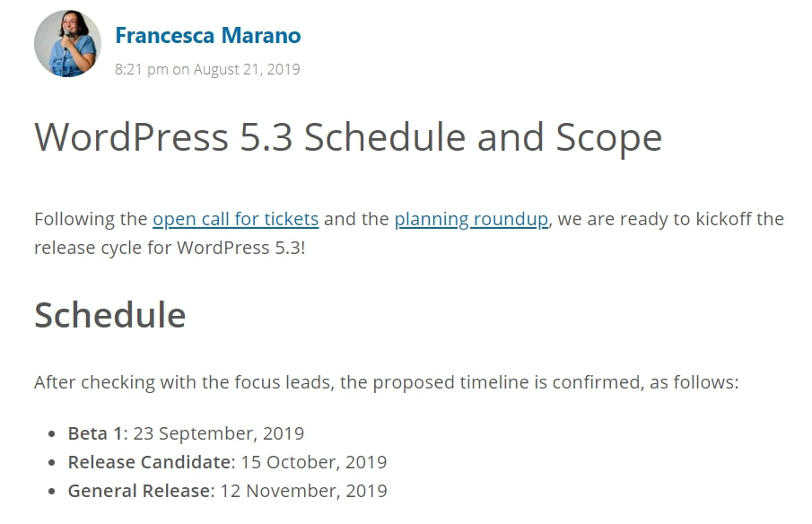Open Francesca Marano's avatar photo

68,43
